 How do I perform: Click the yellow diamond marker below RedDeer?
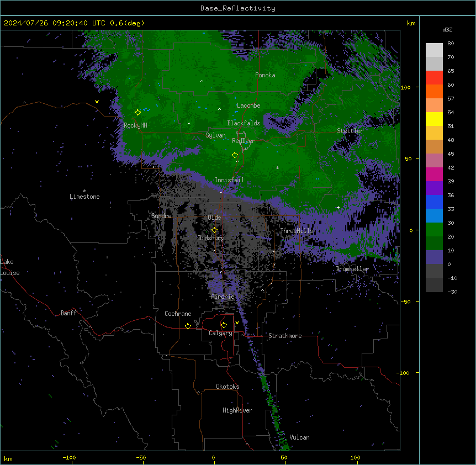coord(235,155)
